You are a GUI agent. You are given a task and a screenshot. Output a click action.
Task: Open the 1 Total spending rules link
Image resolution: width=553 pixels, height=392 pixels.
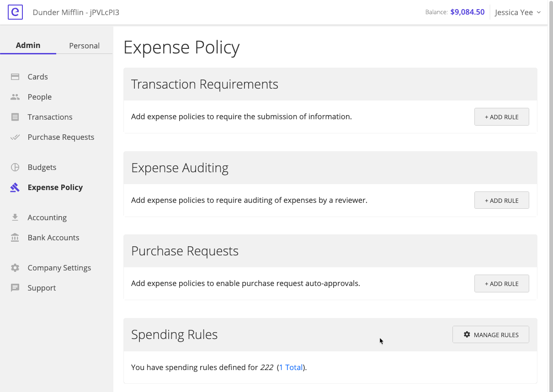point(291,367)
